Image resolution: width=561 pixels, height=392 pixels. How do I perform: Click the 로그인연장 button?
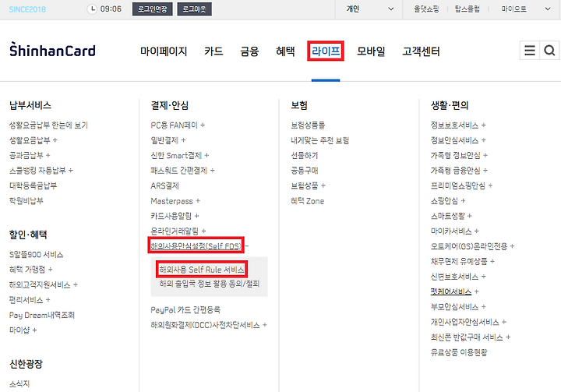pos(153,9)
